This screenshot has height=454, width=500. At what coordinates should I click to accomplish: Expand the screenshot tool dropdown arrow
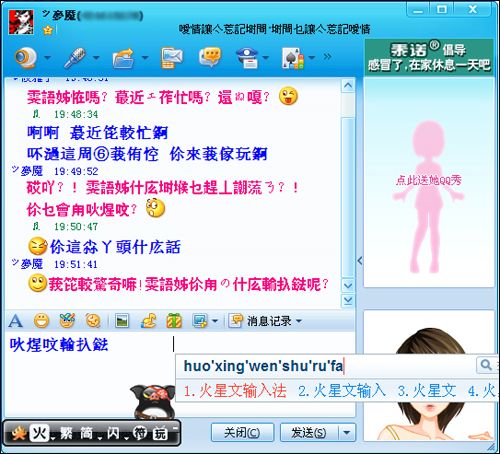[x=215, y=321]
